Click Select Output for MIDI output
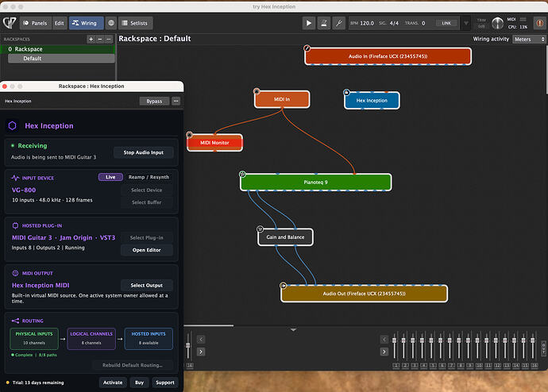 (146, 285)
